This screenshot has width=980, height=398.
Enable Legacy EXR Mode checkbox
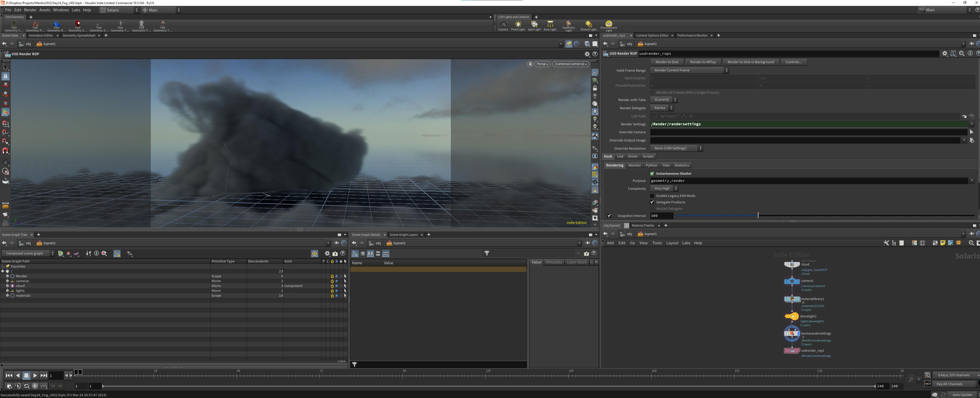tap(652, 196)
